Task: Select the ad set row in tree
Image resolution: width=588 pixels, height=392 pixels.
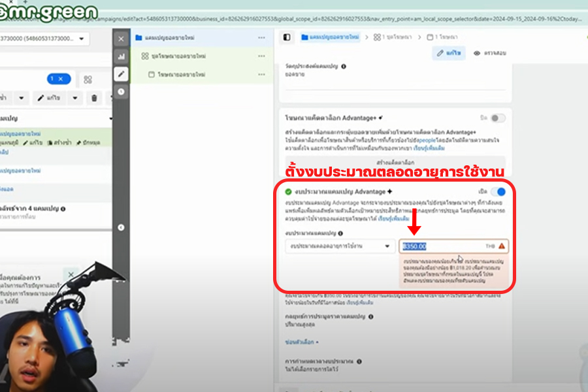Action: point(202,56)
